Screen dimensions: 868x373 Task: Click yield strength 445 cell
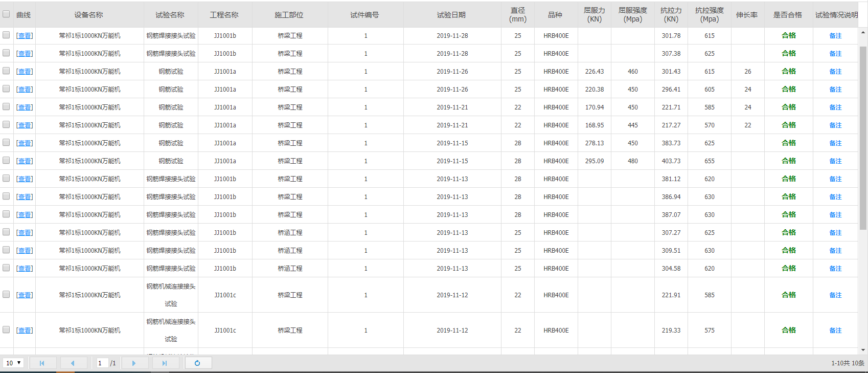coord(633,125)
